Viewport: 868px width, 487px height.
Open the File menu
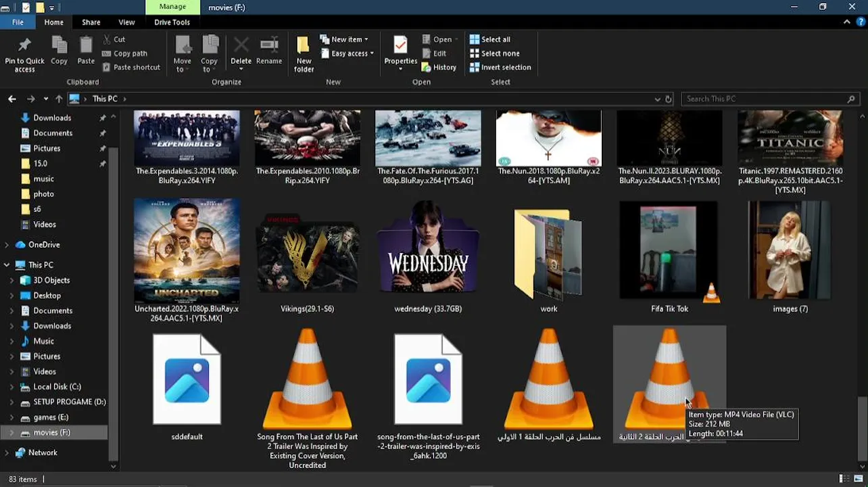[x=18, y=22]
